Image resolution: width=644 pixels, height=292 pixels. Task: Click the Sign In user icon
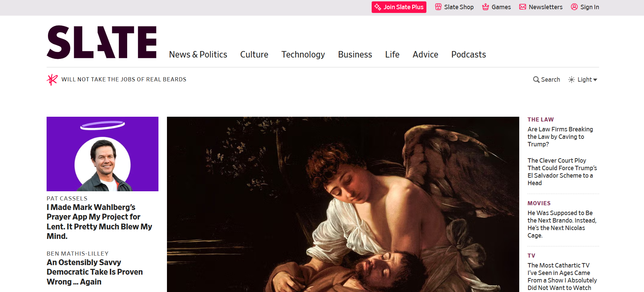(x=574, y=7)
